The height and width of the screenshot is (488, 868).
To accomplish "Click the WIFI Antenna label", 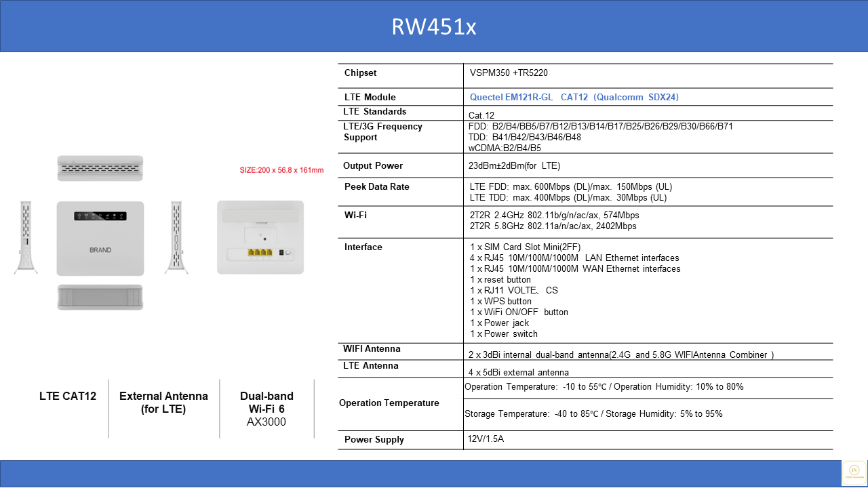I will click(372, 348).
